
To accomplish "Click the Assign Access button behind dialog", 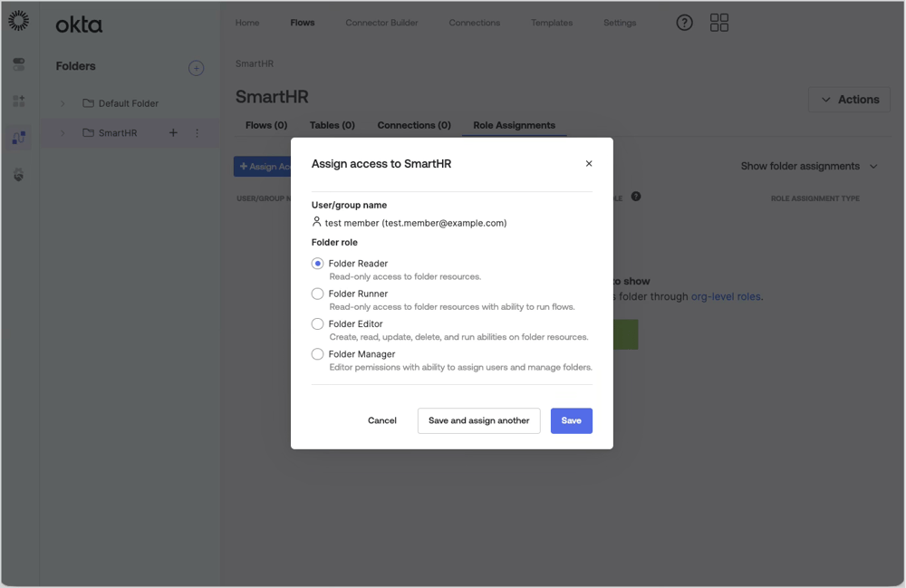I will [263, 167].
